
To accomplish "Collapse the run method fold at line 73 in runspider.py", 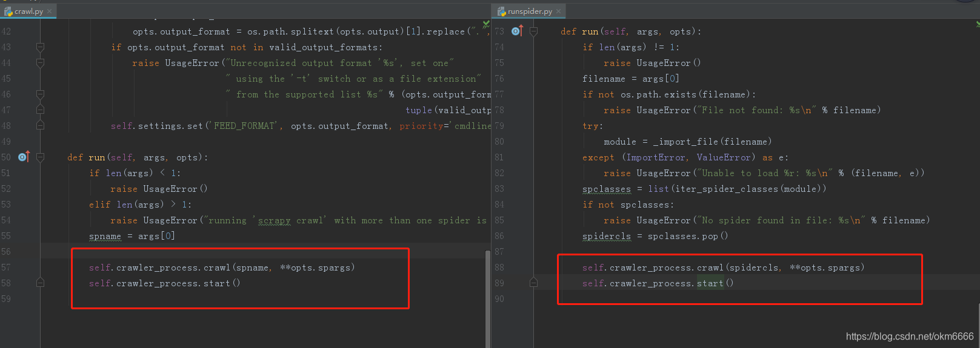I will point(533,31).
